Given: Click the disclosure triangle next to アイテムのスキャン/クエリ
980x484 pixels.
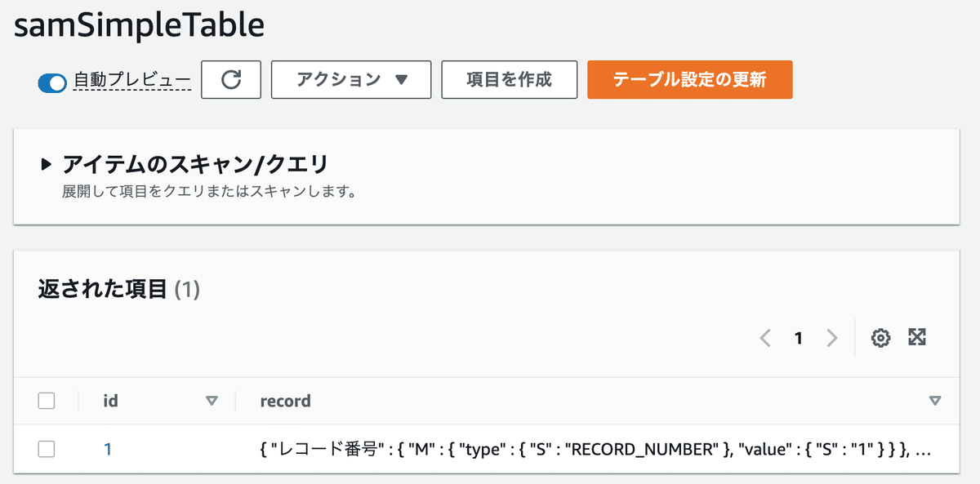Looking at the screenshot, I should click(47, 162).
